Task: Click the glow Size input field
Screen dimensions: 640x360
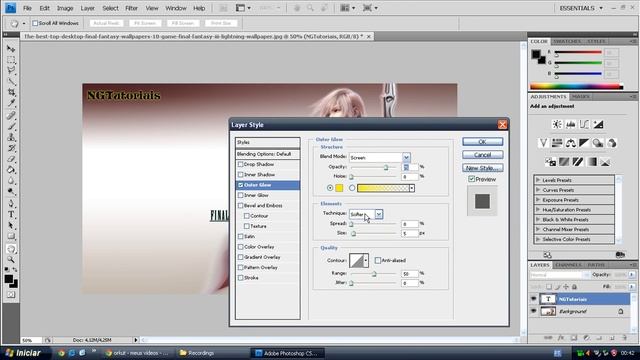Action: click(409, 233)
